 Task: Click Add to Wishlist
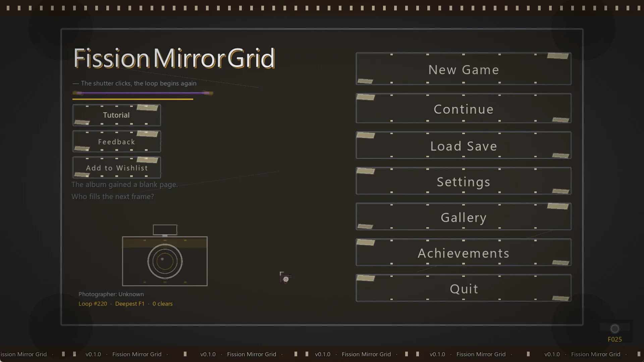pos(116,168)
